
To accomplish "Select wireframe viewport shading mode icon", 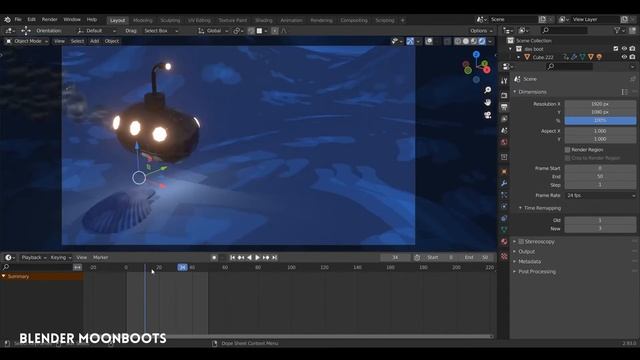I will [x=458, y=41].
